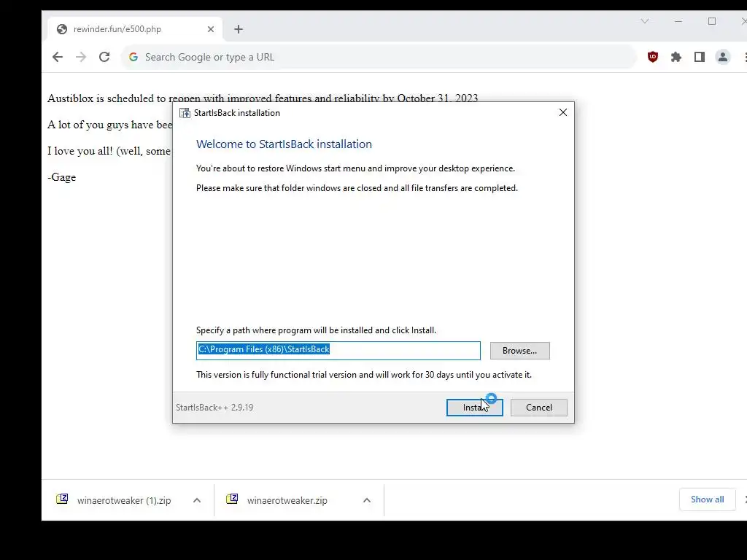Go forward in Chrome browser history
Screen dimensions: 747x560
coord(81,57)
